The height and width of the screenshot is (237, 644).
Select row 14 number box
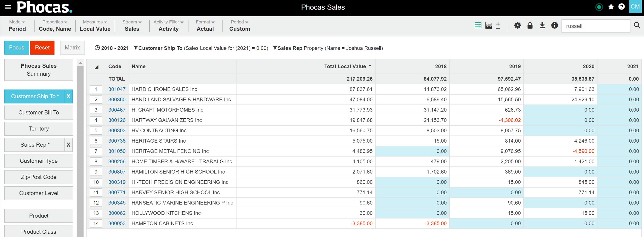coord(96,223)
